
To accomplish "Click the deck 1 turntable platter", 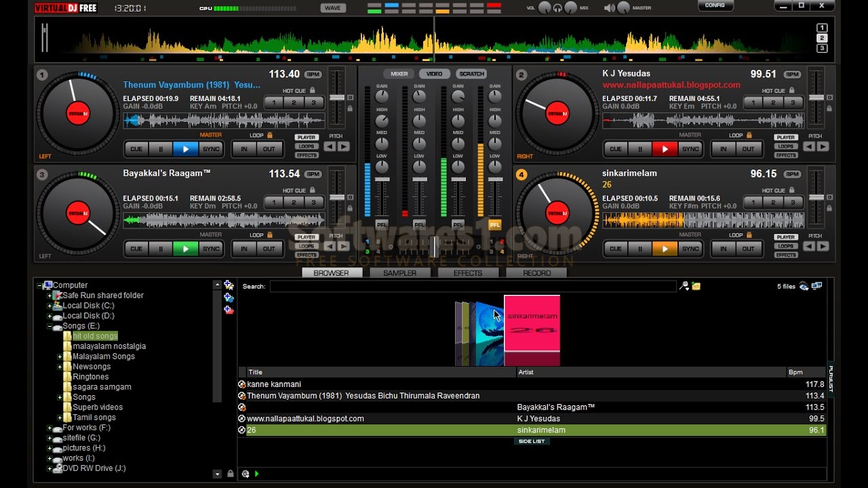I will [x=78, y=113].
